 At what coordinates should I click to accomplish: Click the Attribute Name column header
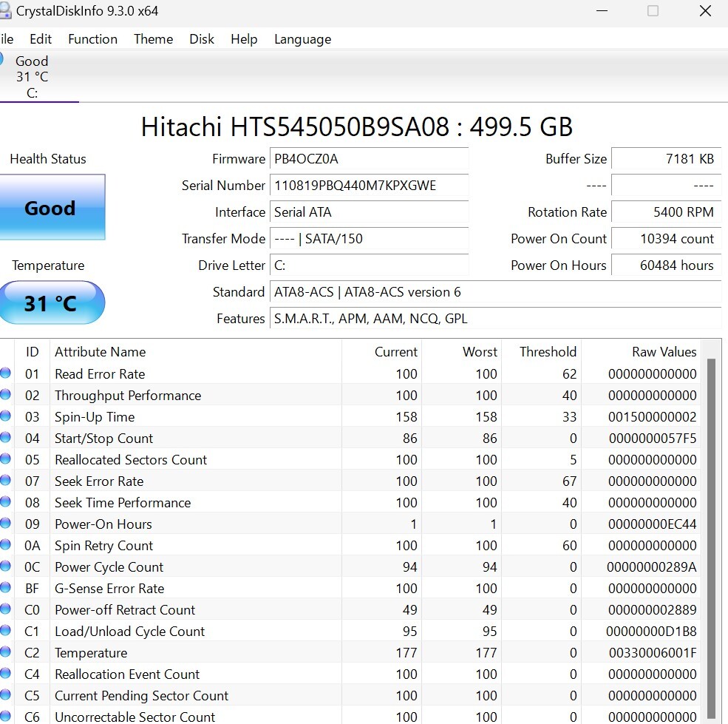[101, 352]
